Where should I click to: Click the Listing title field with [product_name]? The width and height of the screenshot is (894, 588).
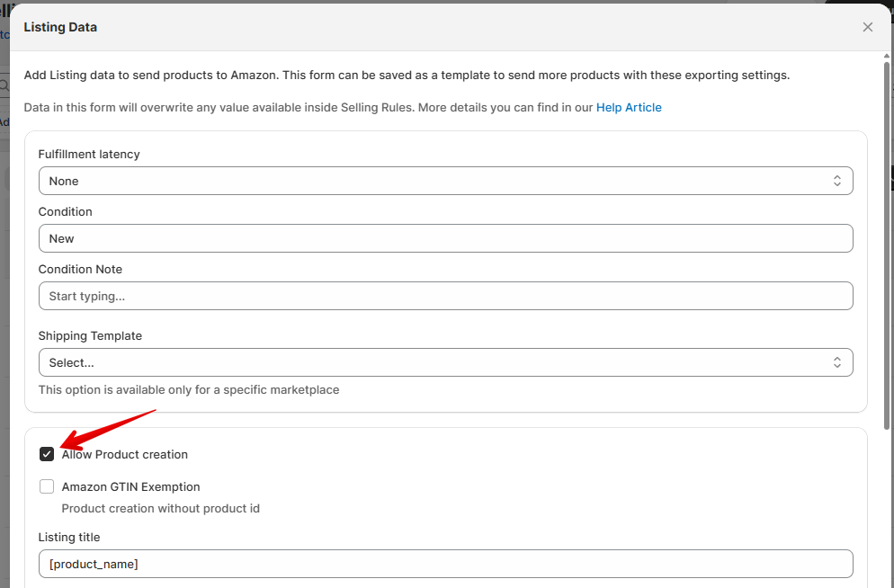[x=445, y=564]
